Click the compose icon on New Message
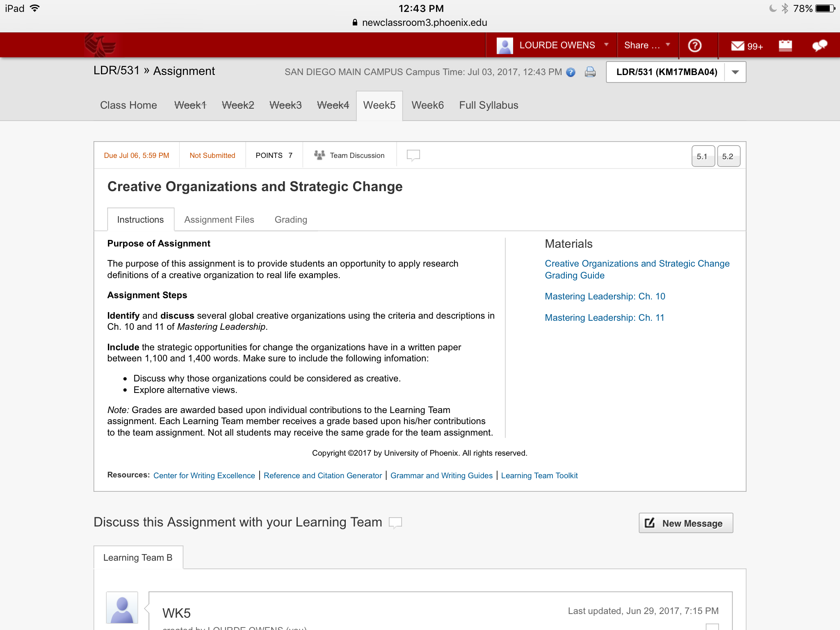This screenshot has width=840, height=630. [650, 523]
